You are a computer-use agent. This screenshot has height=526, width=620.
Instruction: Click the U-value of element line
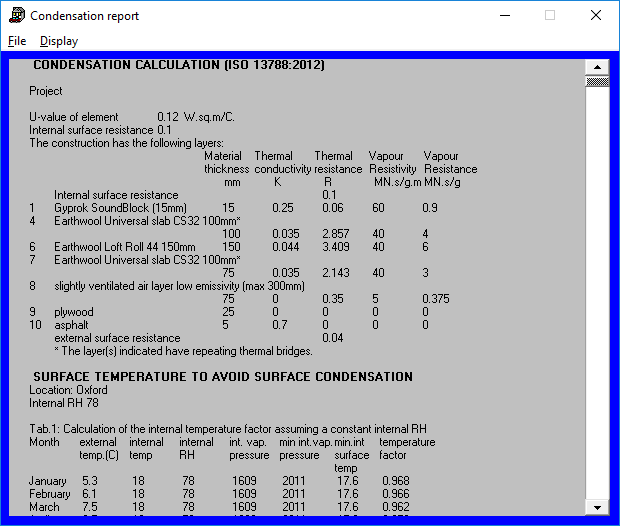click(132, 117)
